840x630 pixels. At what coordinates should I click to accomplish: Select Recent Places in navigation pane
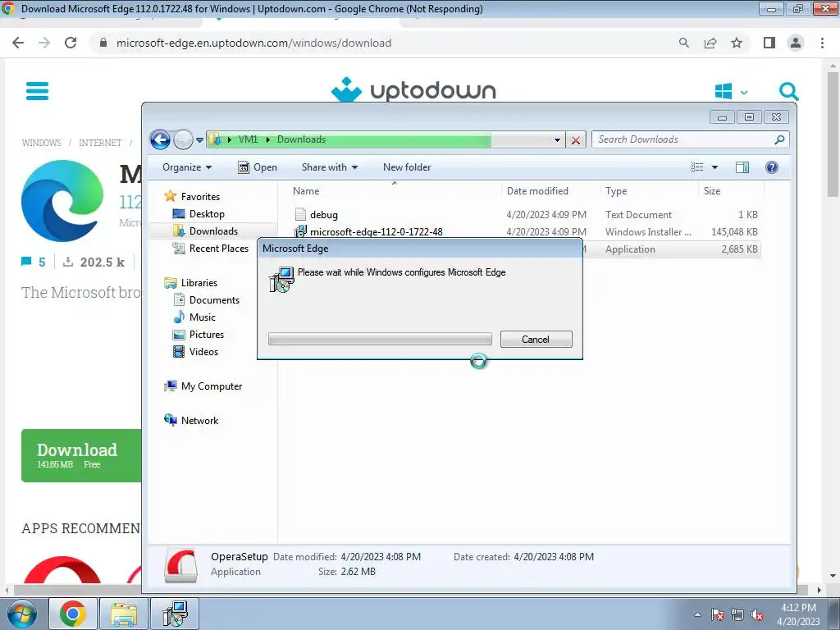(x=218, y=248)
